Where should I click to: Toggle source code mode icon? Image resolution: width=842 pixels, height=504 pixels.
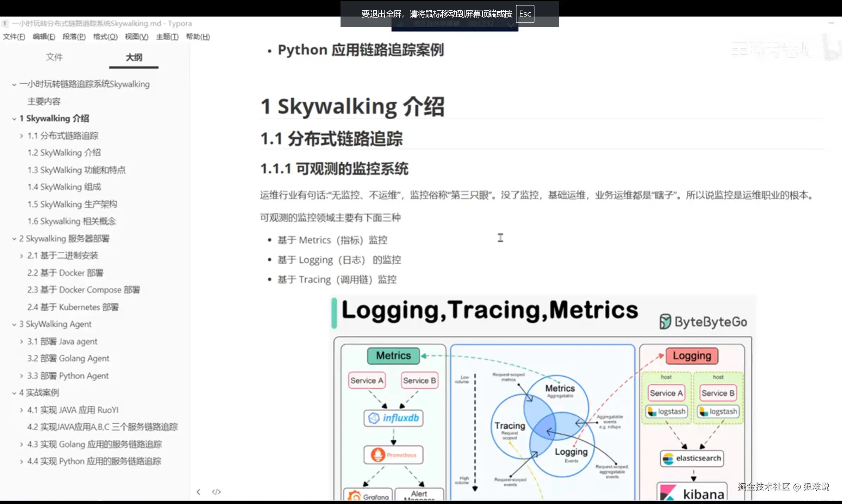(216, 492)
